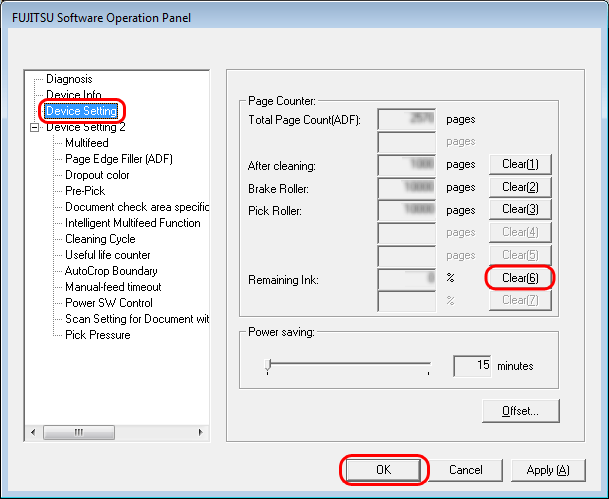
Task: Open AutoCrop Boundary settings
Action: click(111, 271)
